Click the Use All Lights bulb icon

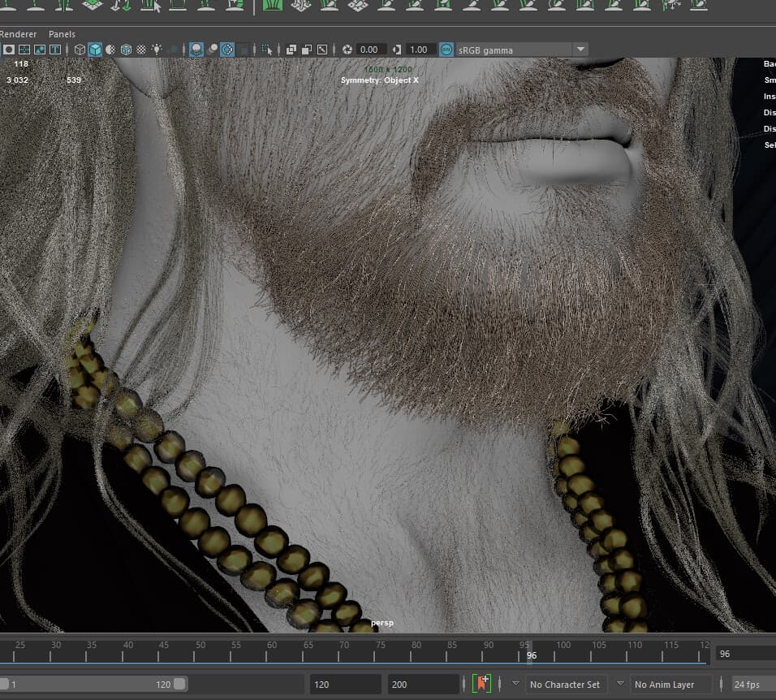[157, 50]
